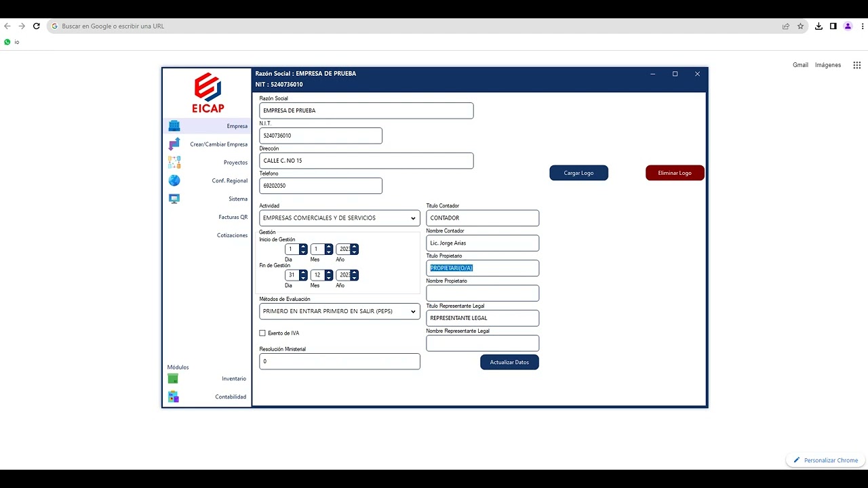Open Chrome downloads icon
This screenshot has height=488, width=868.
click(818, 26)
